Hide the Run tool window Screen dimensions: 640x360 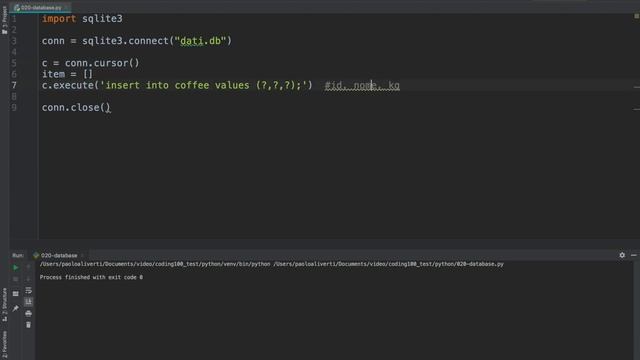pyautogui.click(x=633, y=255)
